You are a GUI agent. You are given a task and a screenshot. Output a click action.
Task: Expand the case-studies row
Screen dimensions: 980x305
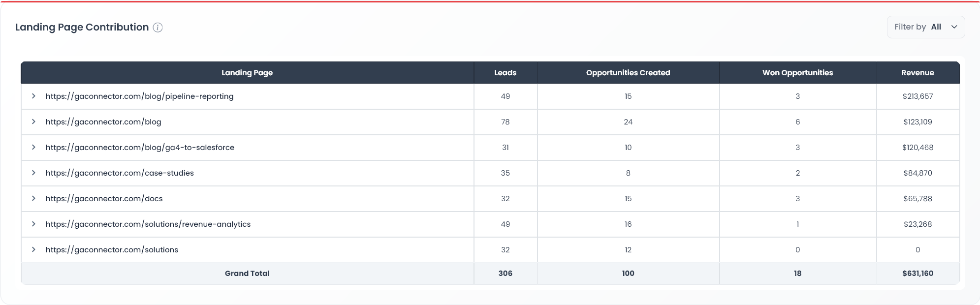pyautogui.click(x=33, y=173)
